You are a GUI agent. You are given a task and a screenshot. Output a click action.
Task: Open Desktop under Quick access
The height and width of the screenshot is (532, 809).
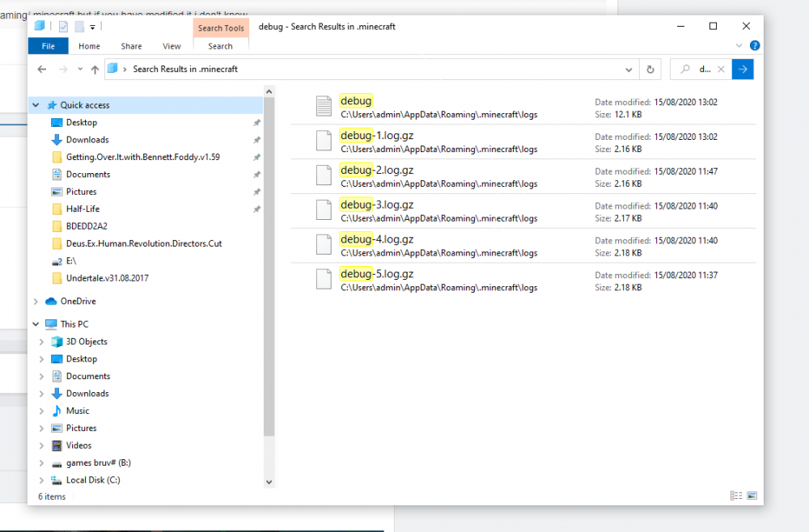82,123
